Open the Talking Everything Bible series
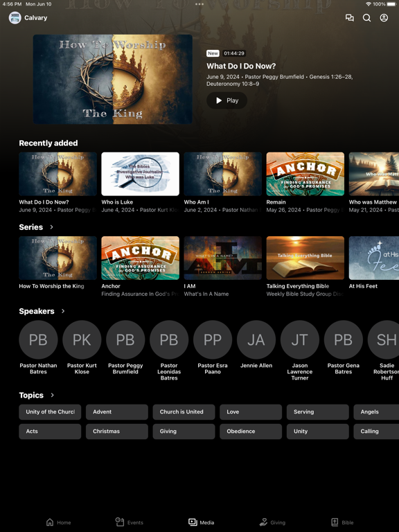 pyautogui.click(x=305, y=258)
